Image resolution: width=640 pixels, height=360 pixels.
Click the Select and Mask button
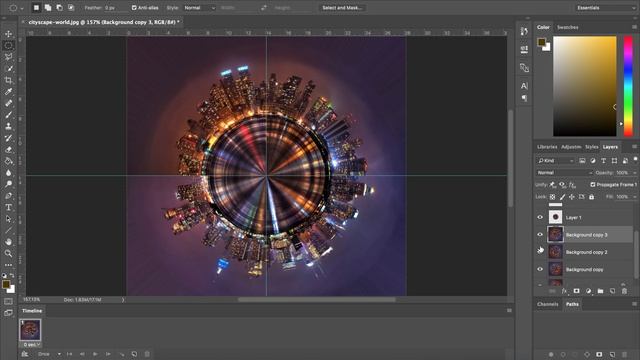tap(342, 8)
